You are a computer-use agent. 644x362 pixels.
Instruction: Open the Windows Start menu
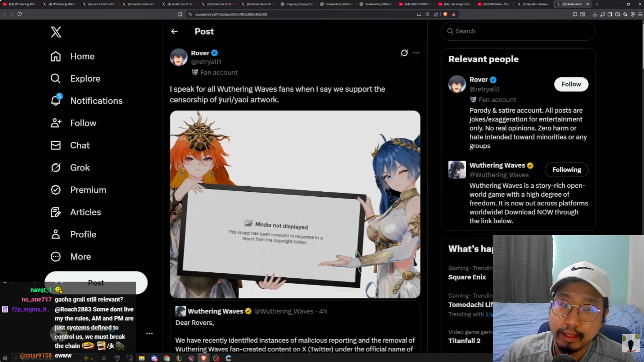coord(5,358)
